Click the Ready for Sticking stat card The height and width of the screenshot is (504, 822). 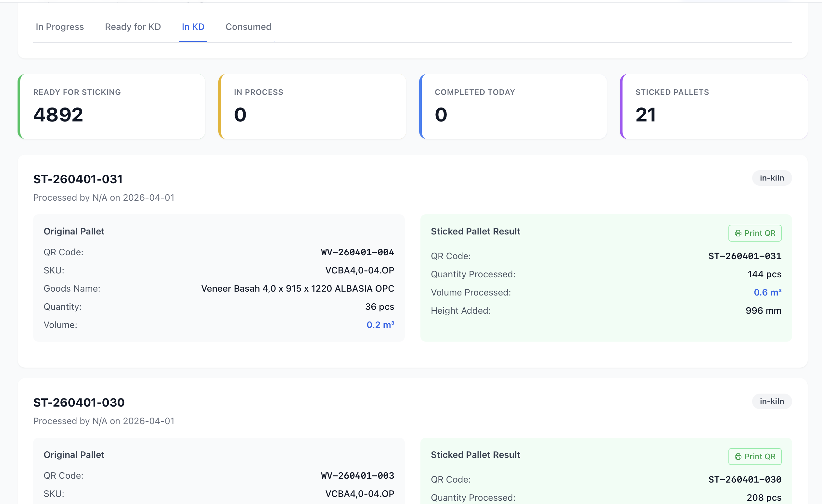[x=111, y=107]
